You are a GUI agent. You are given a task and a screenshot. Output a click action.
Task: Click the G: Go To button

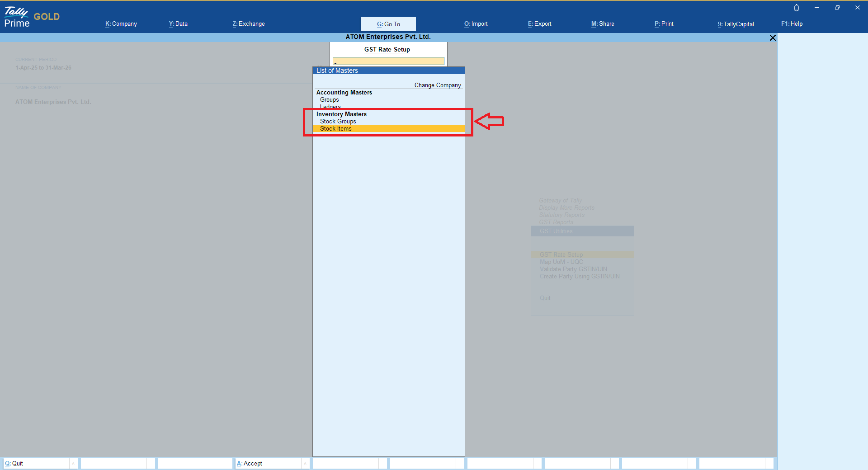click(x=388, y=24)
